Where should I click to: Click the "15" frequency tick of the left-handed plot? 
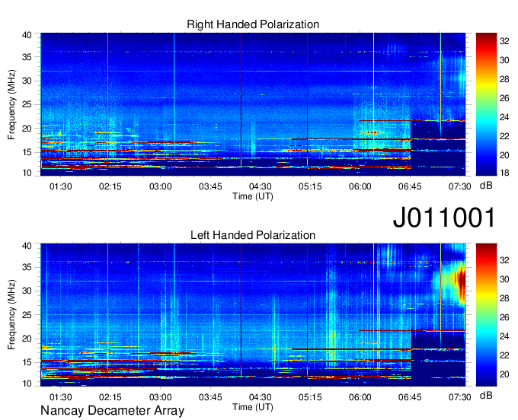27,362
